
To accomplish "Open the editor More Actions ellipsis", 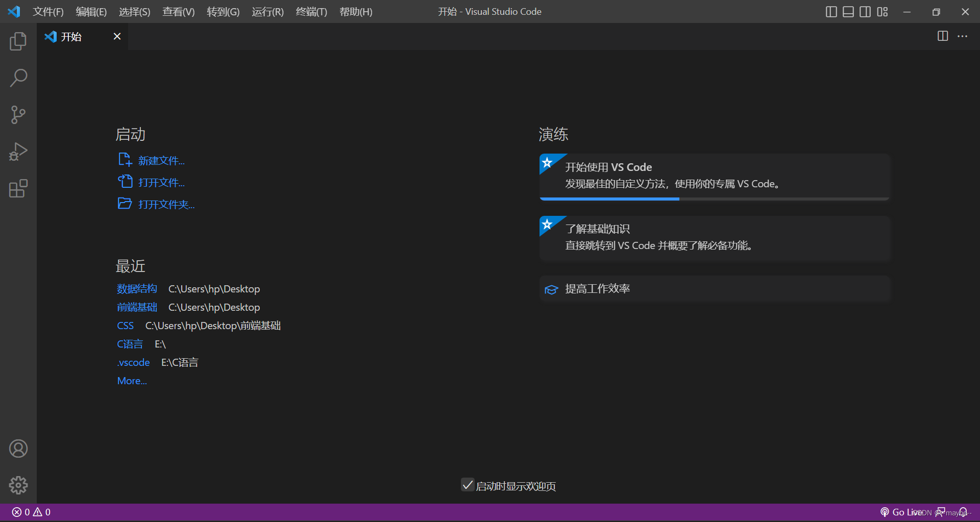I will point(962,36).
